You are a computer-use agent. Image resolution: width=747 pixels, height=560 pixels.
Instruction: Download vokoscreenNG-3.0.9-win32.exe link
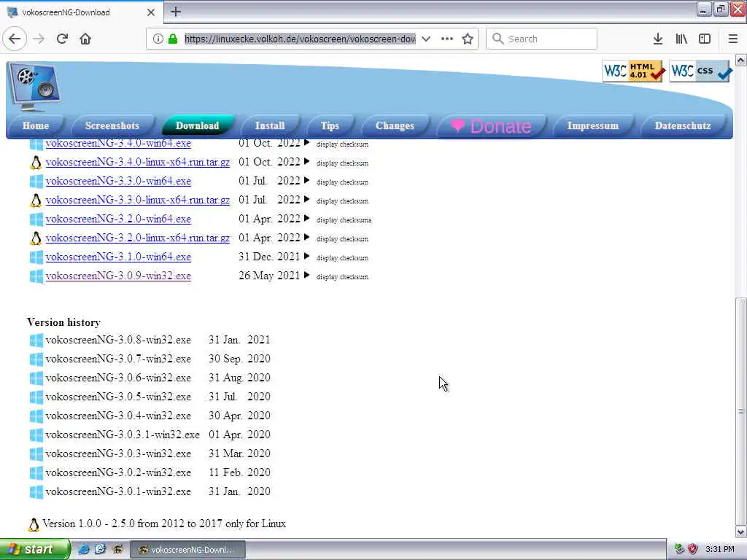click(118, 276)
